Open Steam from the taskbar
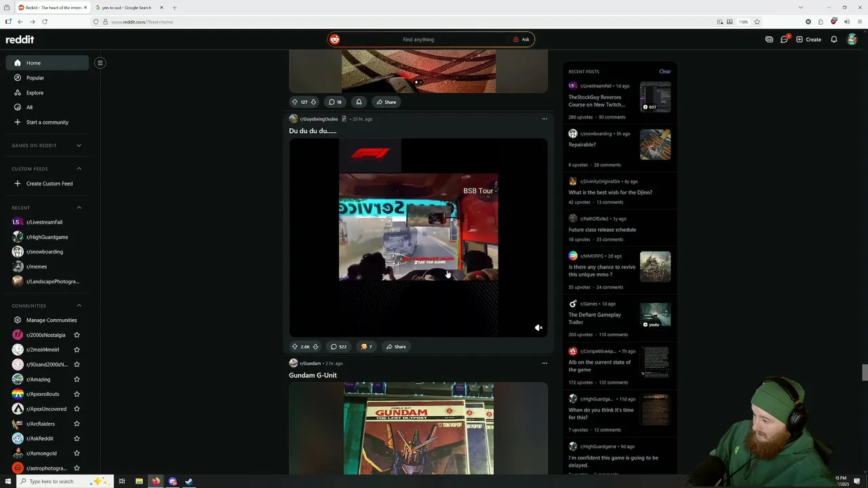 tap(189, 481)
